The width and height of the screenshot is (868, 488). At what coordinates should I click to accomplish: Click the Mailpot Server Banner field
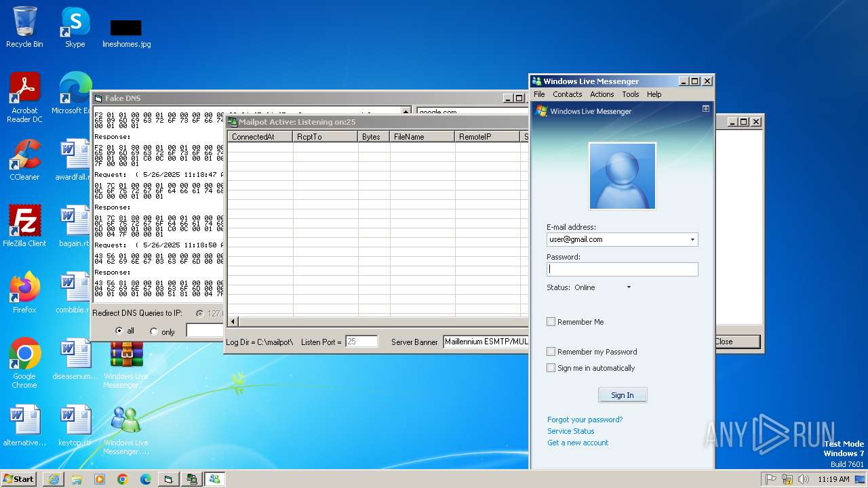[486, 342]
